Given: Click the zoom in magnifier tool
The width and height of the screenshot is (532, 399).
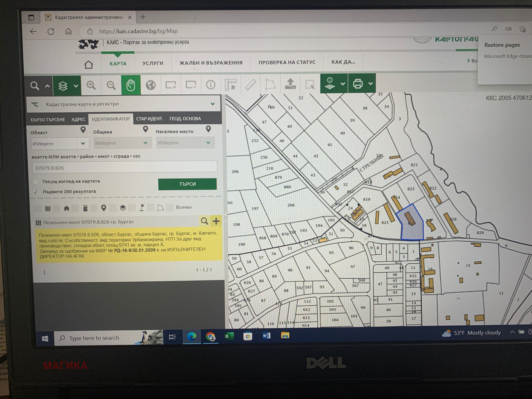Looking at the screenshot, I should pos(91,85).
